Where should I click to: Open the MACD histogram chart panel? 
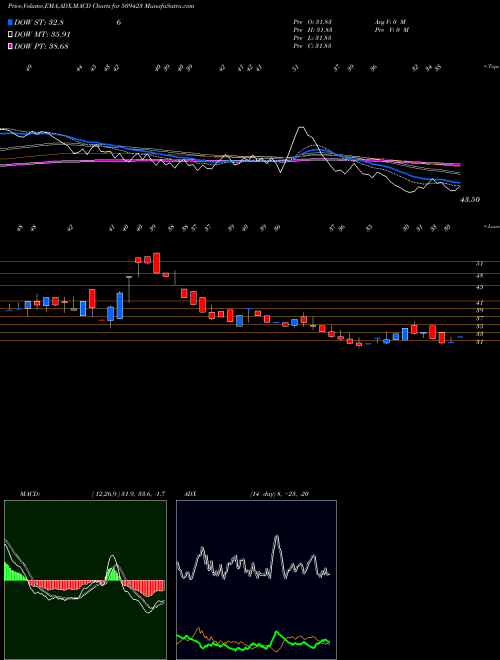(x=85, y=580)
